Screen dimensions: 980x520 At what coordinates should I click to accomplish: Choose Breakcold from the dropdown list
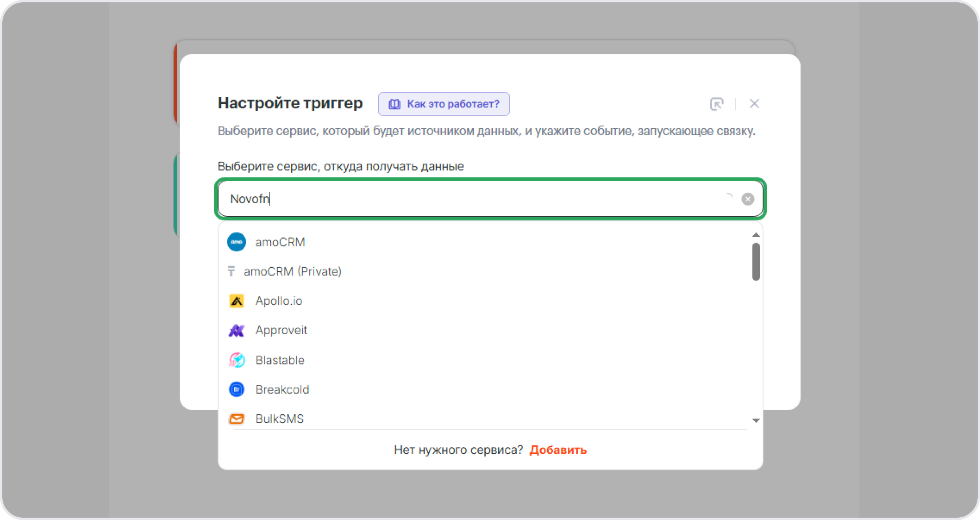(282, 389)
